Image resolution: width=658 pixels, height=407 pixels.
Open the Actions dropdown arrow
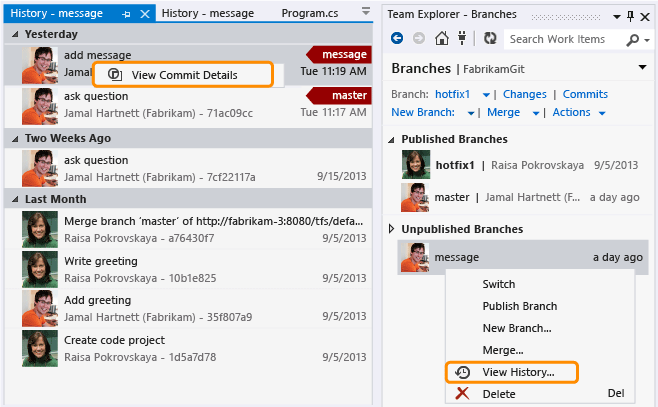[x=602, y=113]
